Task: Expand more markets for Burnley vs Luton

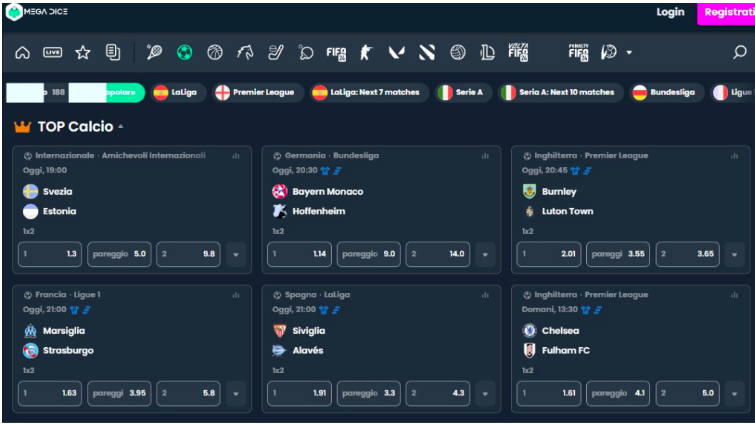Action: (x=734, y=254)
